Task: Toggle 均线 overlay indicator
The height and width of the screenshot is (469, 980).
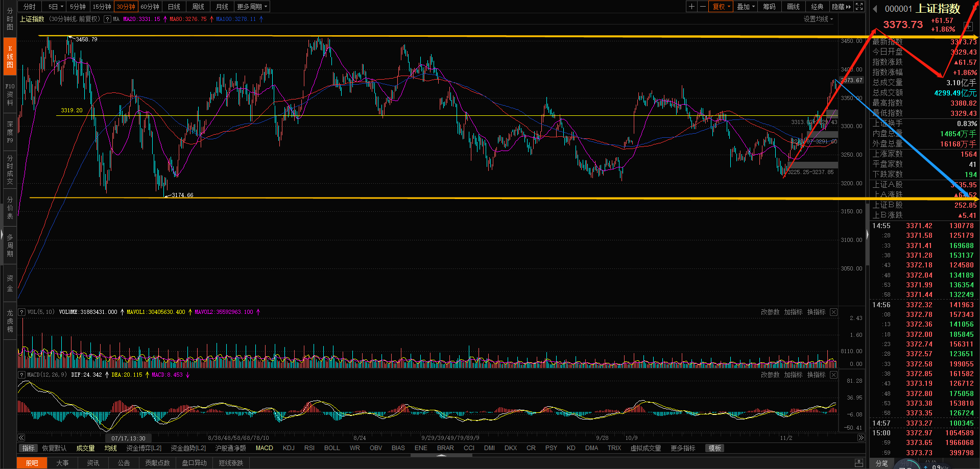Action: click(x=111, y=448)
